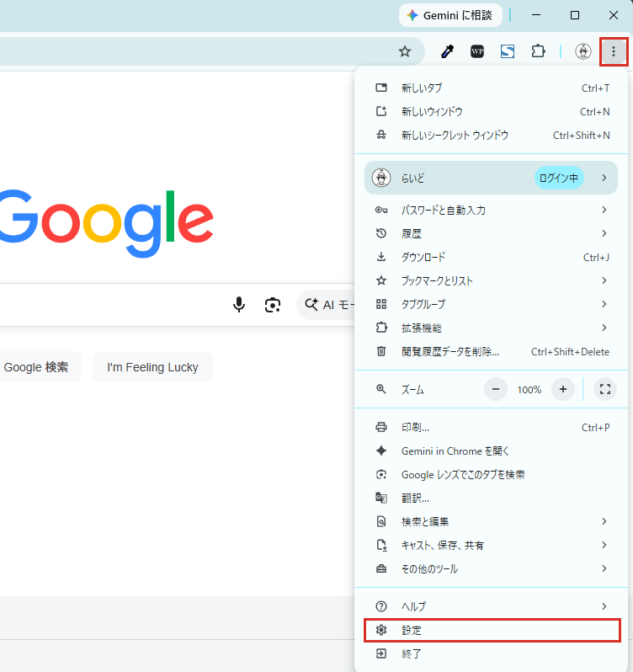
Task: Open 新しいシークレット ウィンドウ
Action: coord(492,135)
